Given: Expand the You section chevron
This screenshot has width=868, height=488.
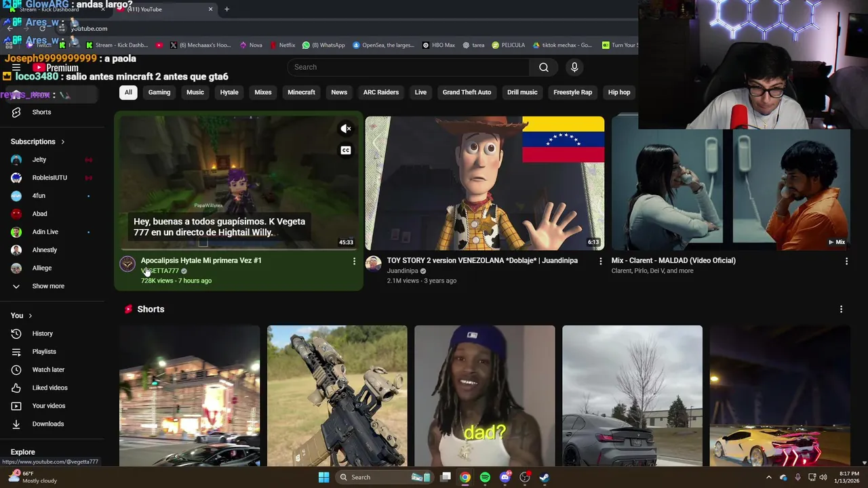Looking at the screenshot, I should pos(30,316).
